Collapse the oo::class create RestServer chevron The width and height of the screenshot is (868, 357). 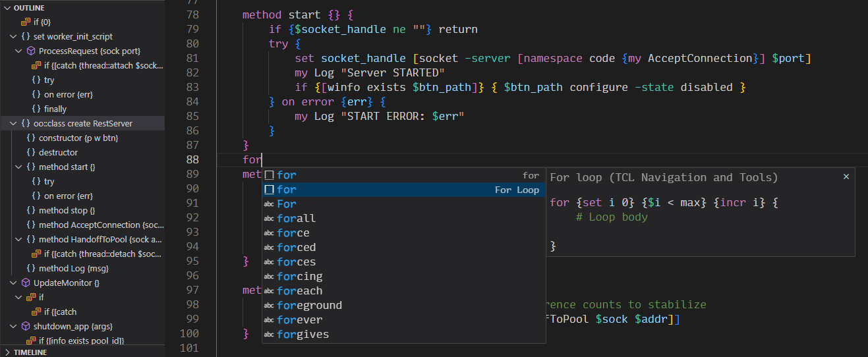[x=14, y=123]
